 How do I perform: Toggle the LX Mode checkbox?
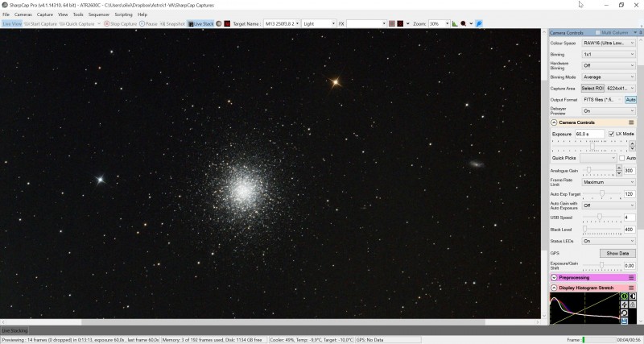click(x=611, y=134)
